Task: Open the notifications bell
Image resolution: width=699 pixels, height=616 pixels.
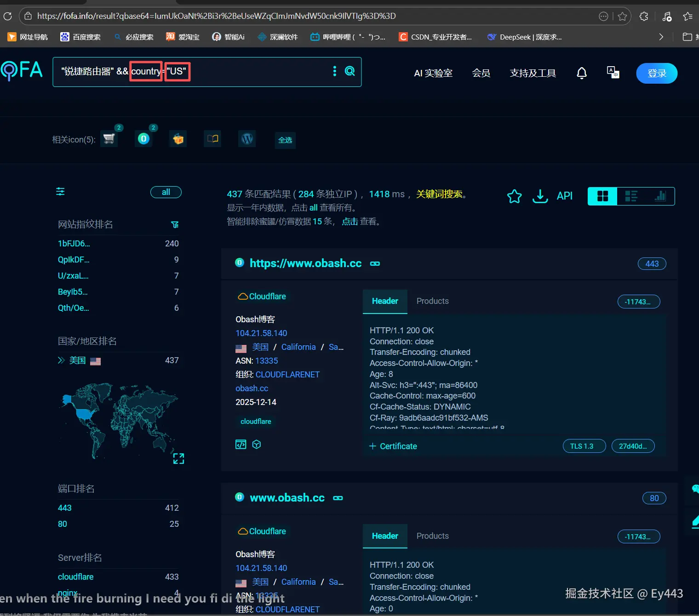Action: (x=582, y=73)
